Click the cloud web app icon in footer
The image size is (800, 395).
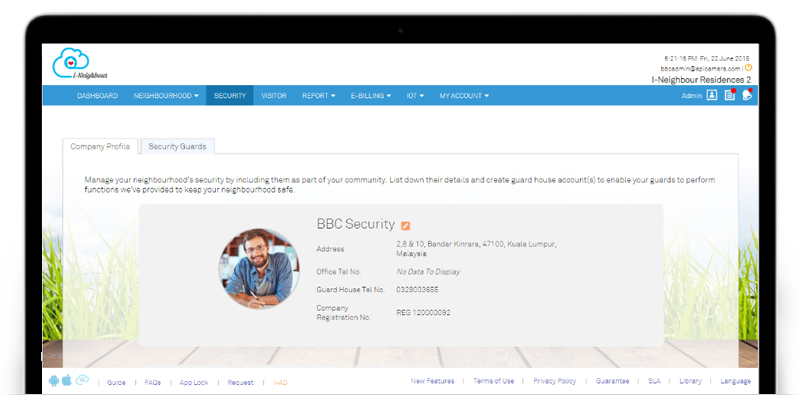coord(82,380)
